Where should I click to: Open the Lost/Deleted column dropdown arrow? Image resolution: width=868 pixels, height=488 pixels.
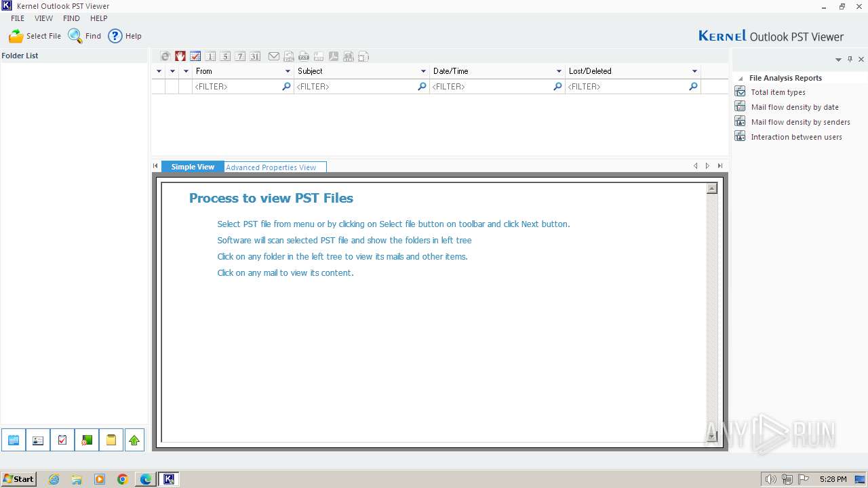[x=694, y=71]
